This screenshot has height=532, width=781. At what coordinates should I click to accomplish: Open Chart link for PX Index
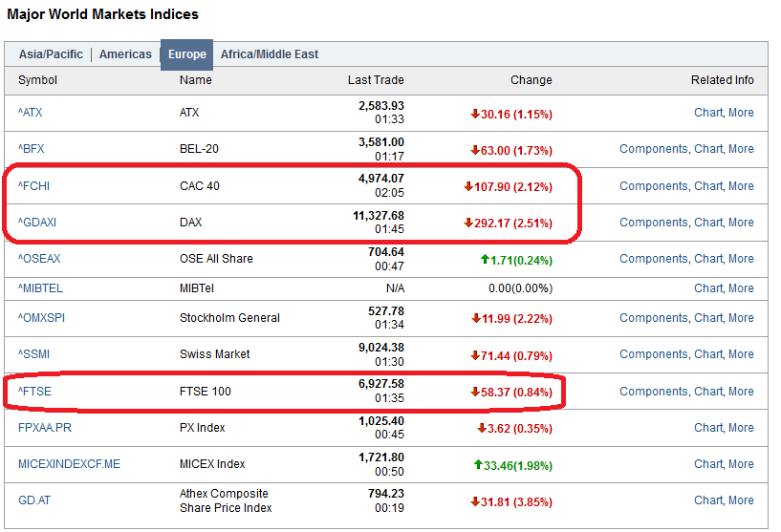coord(708,428)
